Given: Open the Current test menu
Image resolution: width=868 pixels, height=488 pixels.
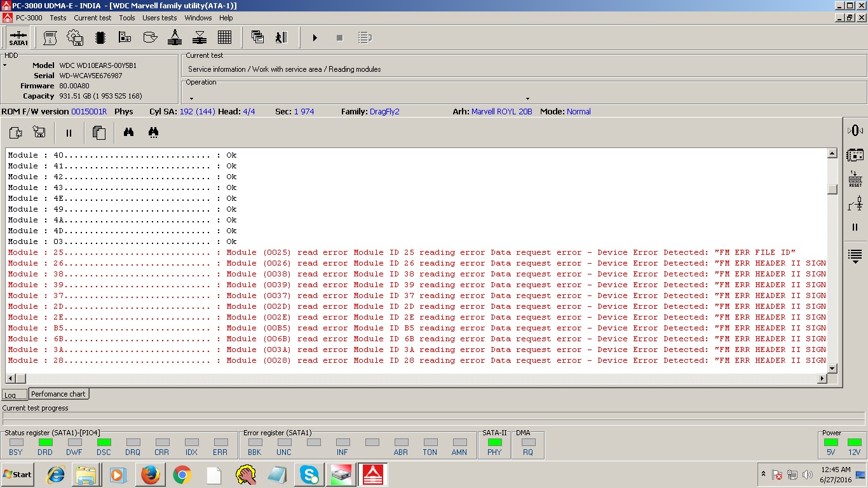Looking at the screenshot, I should (93, 18).
